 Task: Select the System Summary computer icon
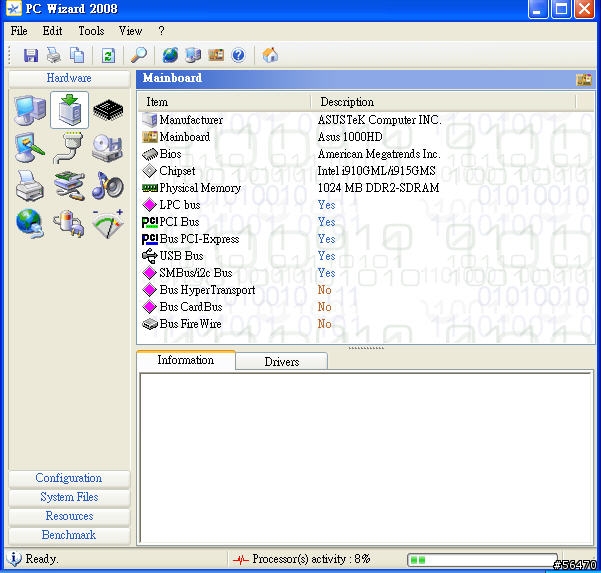point(30,110)
